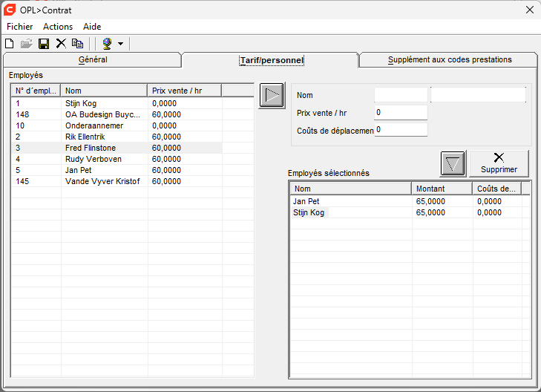
Task: Click the 0,0000 cost cell of Jan Pet
Action: pos(489,201)
